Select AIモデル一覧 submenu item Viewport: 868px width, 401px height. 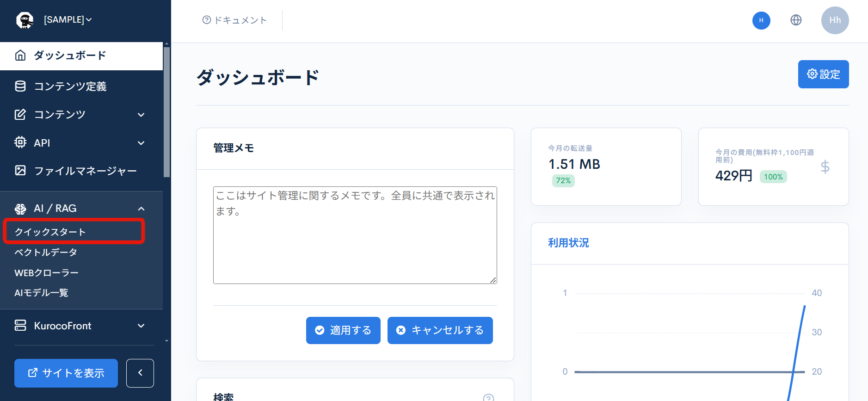coord(41,292)
